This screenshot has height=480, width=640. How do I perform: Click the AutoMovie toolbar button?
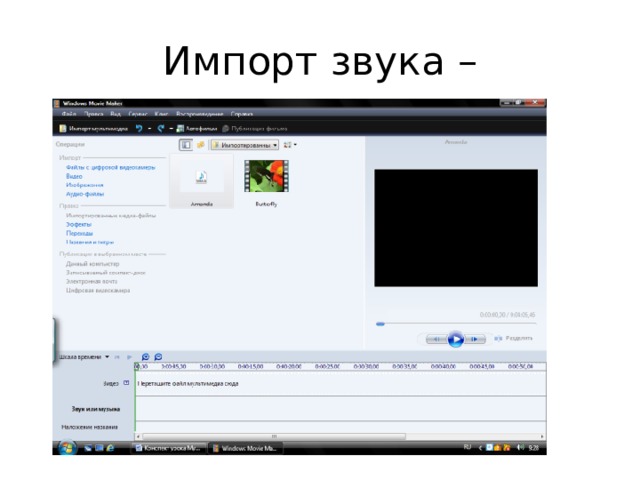197,129
